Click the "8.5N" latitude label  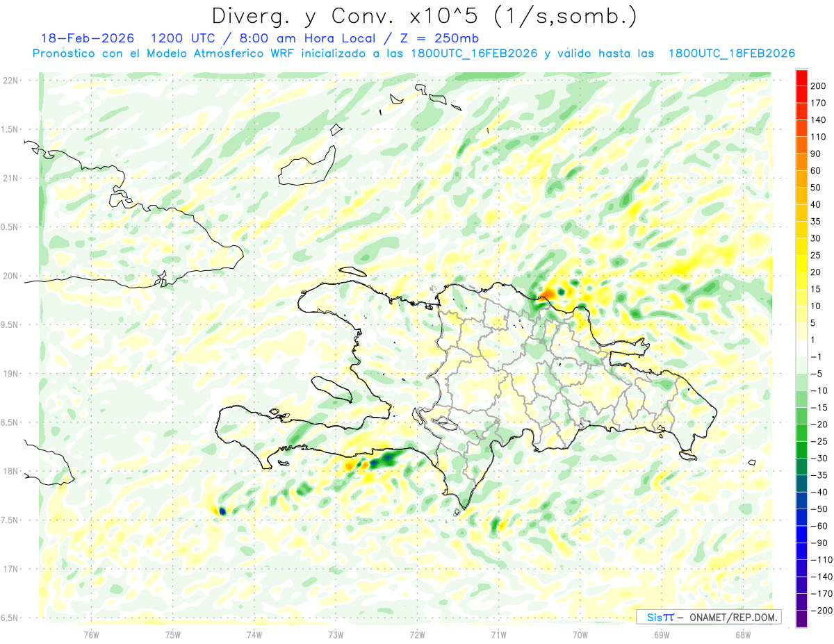coord(10,422)
